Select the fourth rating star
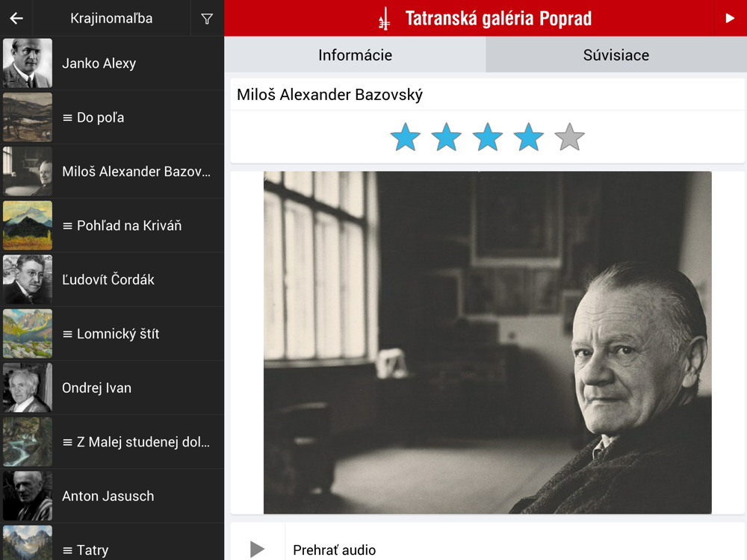The height and width of the screenshot is (560, 747). (529, 137)
